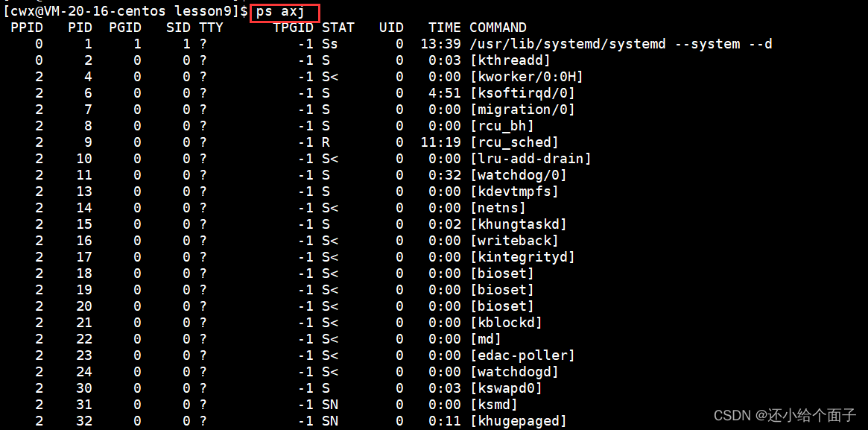Click the TTY column header
Image resolution: width=868 pixels, height=430 pixels.
point(211,28)
